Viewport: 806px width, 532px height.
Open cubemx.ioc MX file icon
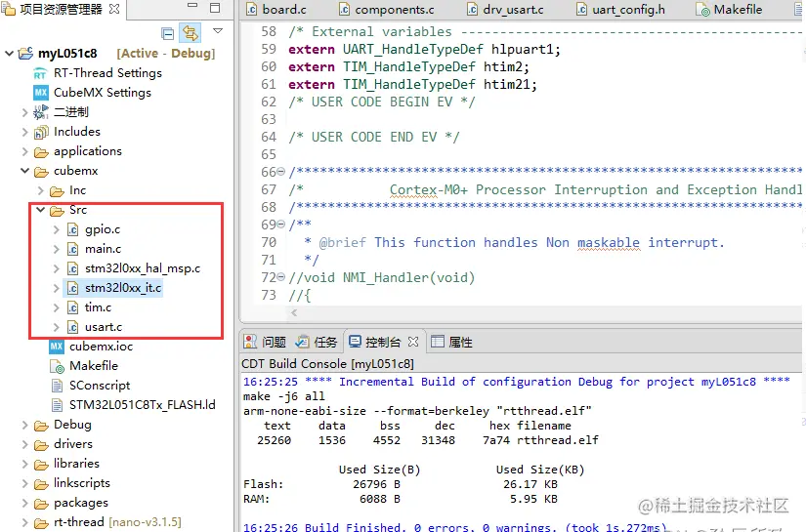pyautogui.click(x=57, y=347)
